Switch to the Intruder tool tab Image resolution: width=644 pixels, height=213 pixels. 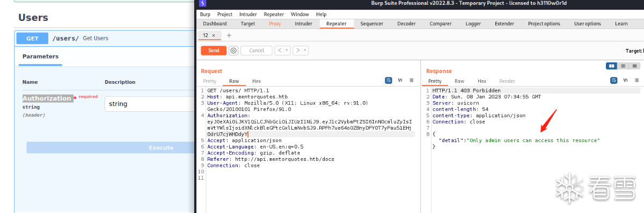coord(303,24)
